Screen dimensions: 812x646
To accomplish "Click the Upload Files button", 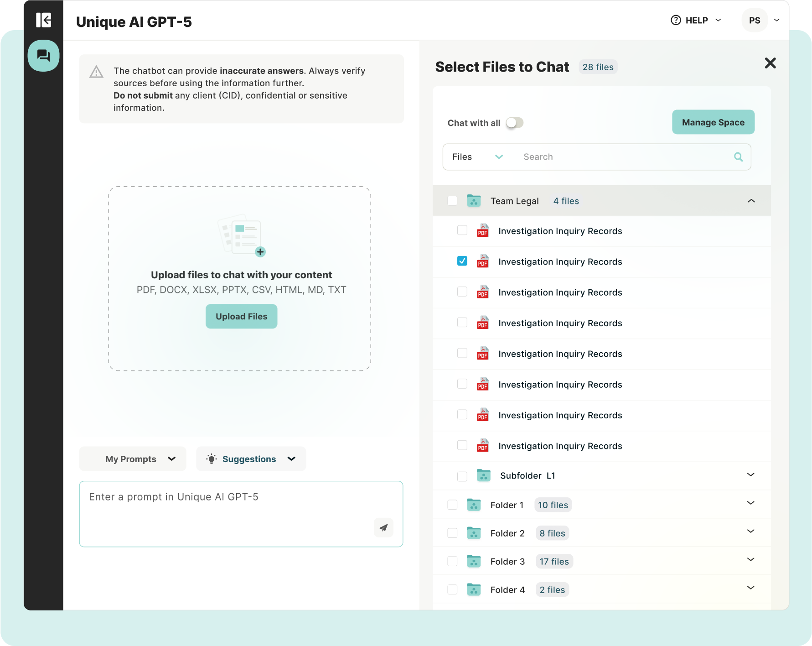I will click(241, 316).
